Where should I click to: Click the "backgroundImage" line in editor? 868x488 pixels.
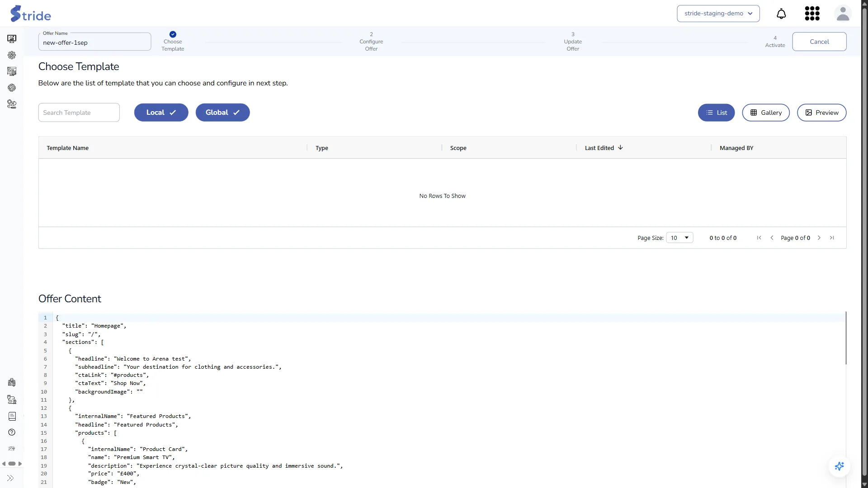pos(108,392)
